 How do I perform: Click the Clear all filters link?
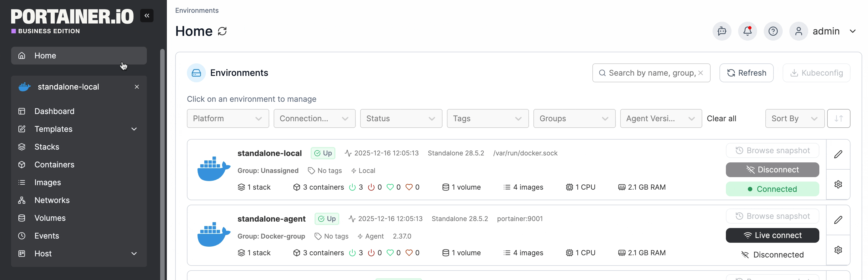721,119
